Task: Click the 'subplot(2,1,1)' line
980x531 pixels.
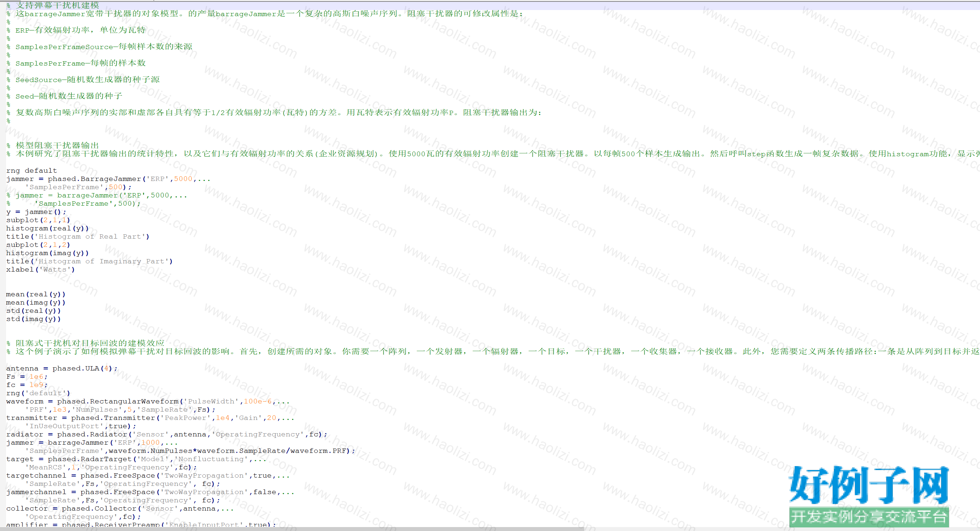Action: click(38, 220)
